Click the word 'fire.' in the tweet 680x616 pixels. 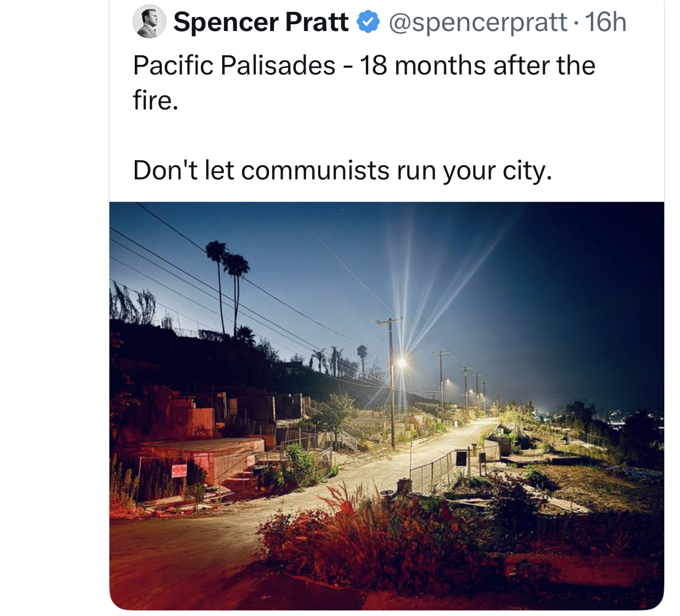point(156,100)
